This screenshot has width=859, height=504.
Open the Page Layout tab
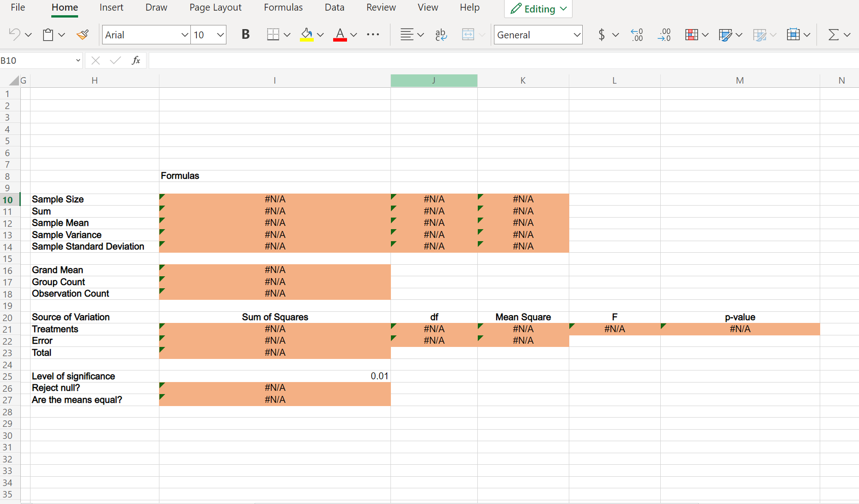pos(215,7)
